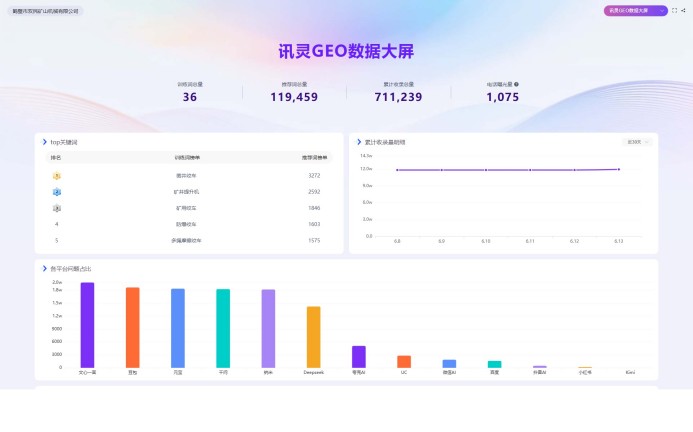Click the rank number 5 in keyword table
Screen dimensions: 693x432
(57, 241)
